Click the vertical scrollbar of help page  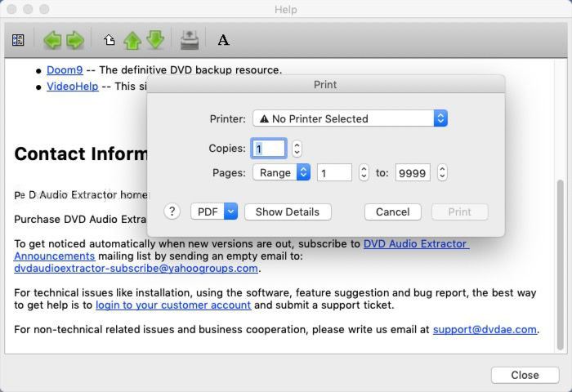click(x=561, y=265)
